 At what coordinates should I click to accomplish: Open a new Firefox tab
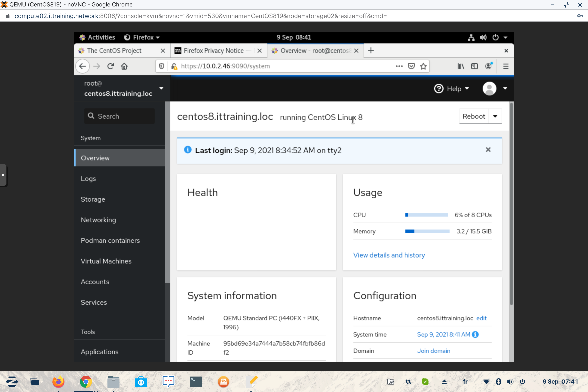371,51
